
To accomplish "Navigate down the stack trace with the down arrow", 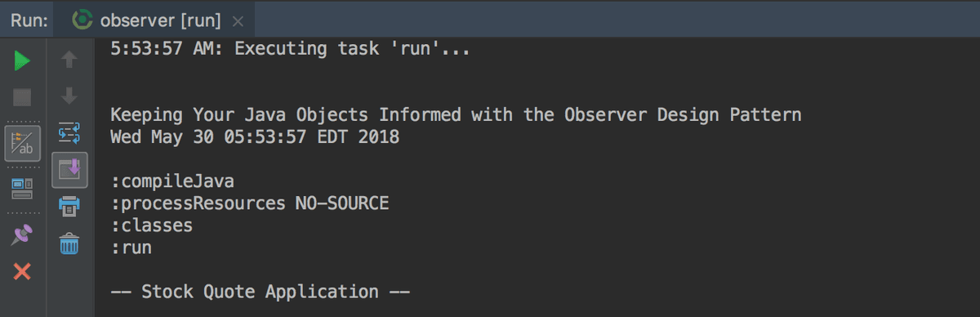I will pos(69,96).
